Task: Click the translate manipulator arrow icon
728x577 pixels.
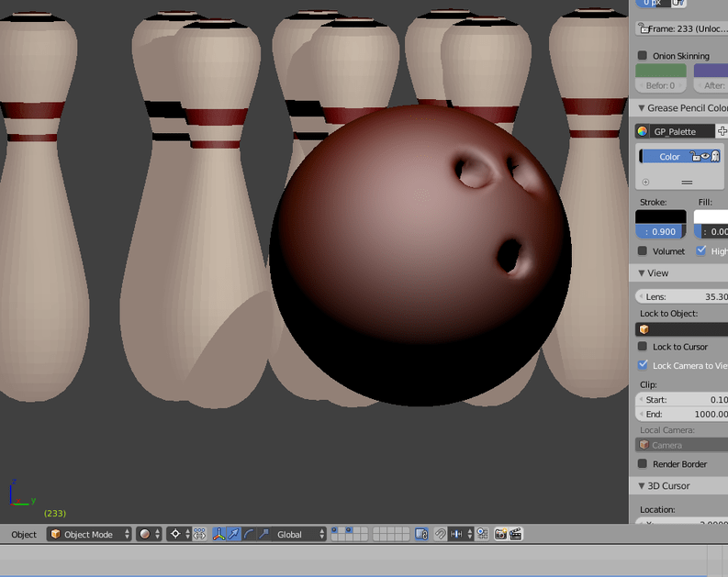Action: point(234,534)
